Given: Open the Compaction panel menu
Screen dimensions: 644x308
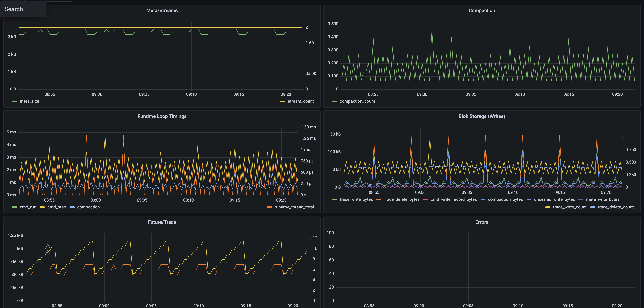Looking at the screenshot, I should 481,10.
